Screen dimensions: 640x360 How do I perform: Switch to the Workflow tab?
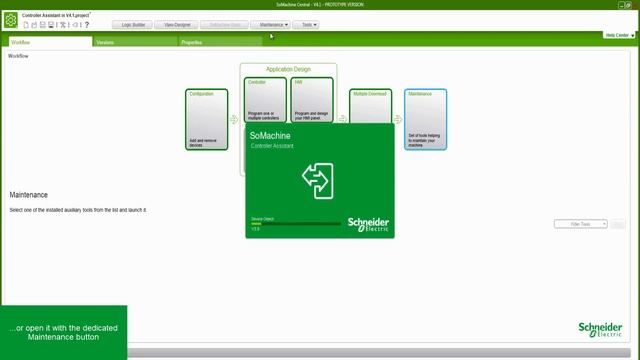(x=51, y=42)
